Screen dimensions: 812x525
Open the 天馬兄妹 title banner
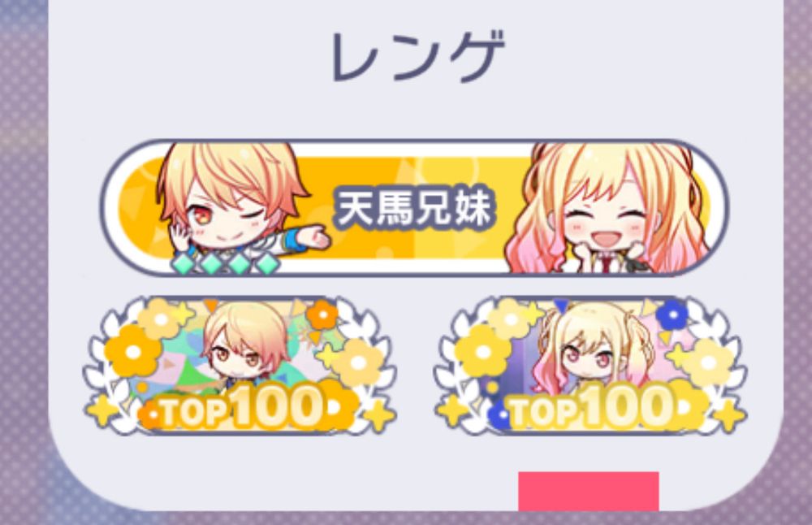[414, 208]
